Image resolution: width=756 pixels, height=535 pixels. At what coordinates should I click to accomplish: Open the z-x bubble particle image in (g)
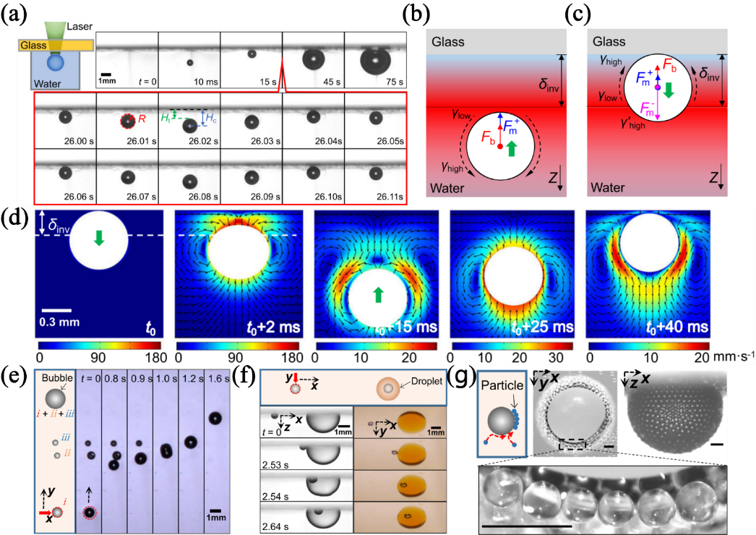point(675,414)
